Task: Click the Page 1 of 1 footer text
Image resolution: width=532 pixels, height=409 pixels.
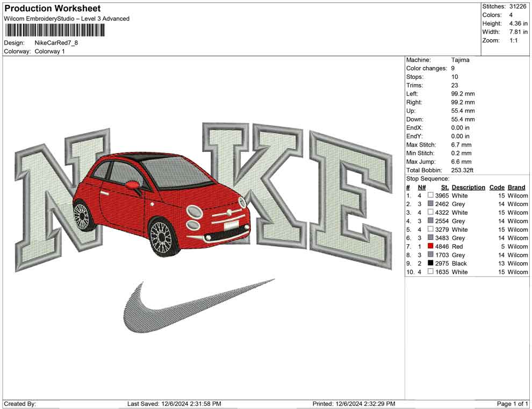Action: tap(512, 404)
